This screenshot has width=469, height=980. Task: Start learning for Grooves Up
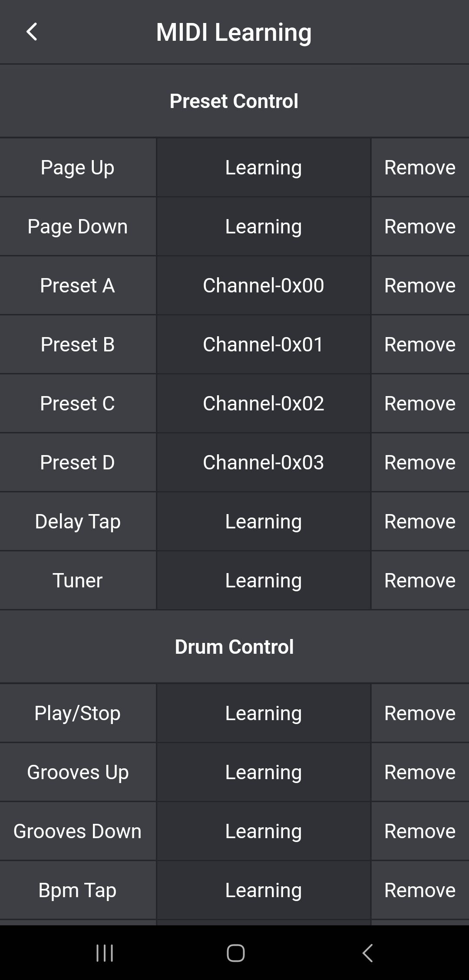(x=263, y=772)
